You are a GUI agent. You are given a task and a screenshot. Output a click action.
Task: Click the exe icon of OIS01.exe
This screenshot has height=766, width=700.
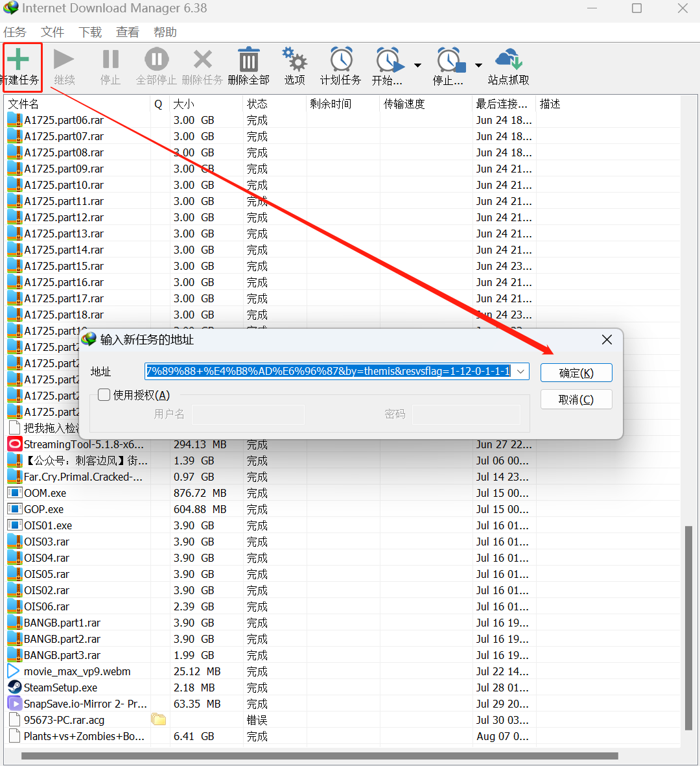coord(15,525)
